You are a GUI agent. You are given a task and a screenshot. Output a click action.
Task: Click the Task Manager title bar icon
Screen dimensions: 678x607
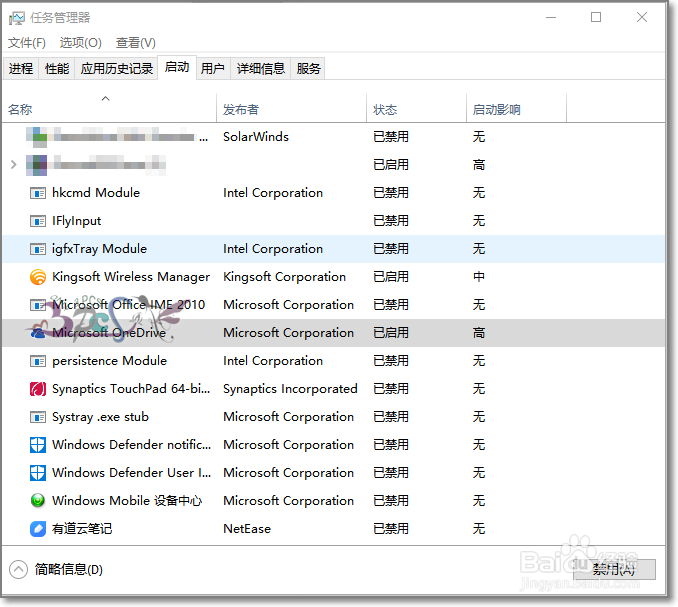tap(17, 18)
